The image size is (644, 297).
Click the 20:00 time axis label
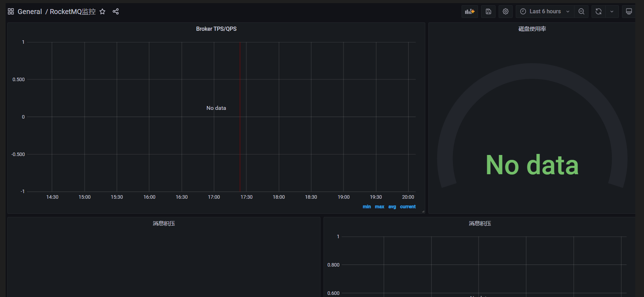coord(408,197)
